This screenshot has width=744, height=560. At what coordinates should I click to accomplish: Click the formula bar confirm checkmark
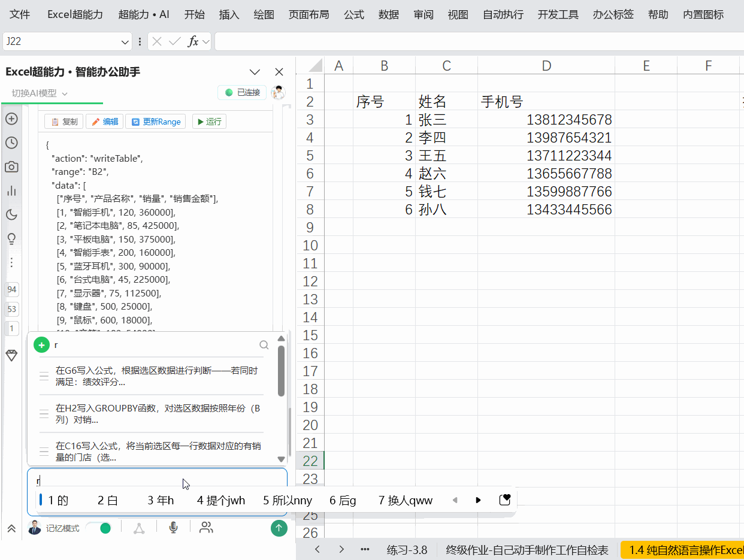[175, 41]
